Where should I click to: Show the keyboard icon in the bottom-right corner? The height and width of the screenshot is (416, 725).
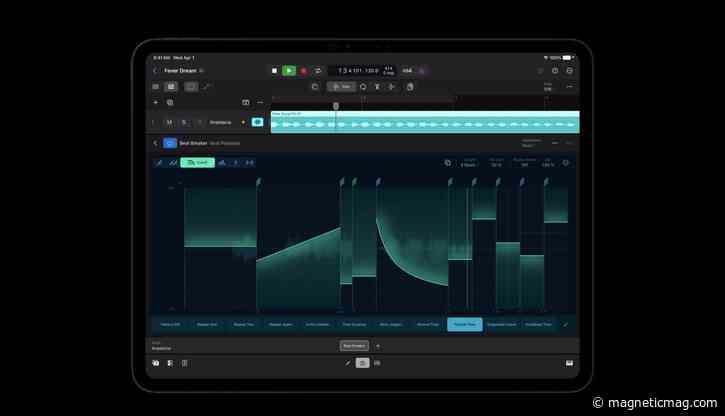coord(569,363)
